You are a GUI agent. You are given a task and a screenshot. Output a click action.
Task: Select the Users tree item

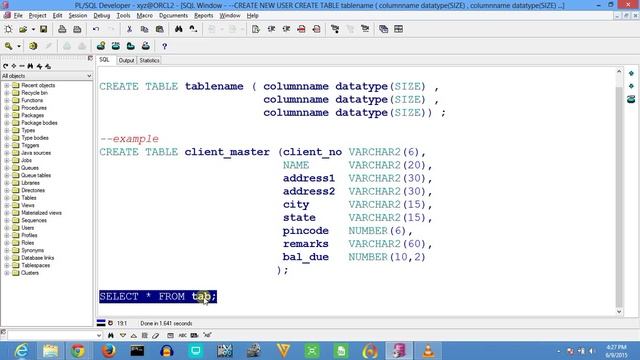28,228
